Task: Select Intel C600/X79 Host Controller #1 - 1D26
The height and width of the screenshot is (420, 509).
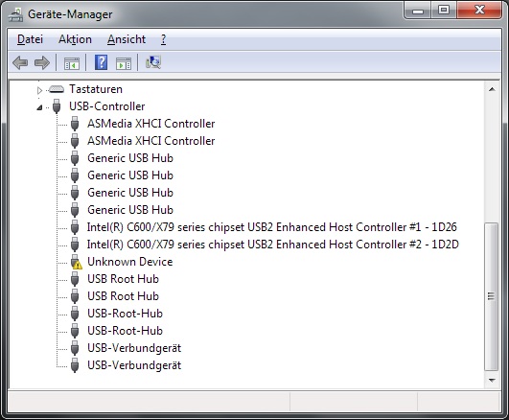Action: click(271, 227)
